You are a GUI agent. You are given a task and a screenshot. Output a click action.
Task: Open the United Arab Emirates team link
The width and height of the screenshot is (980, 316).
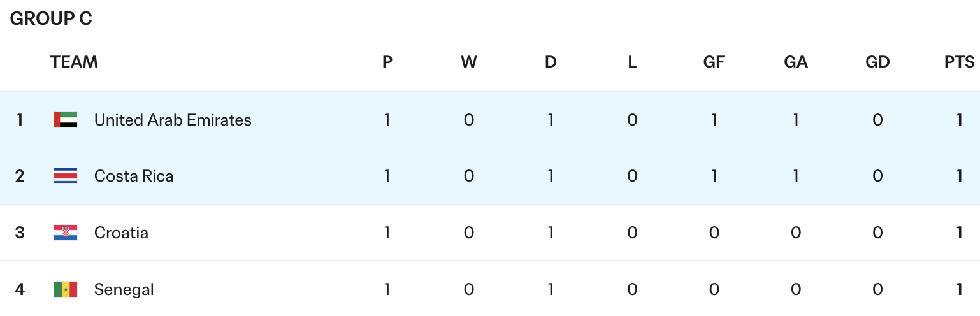(173, 120)
